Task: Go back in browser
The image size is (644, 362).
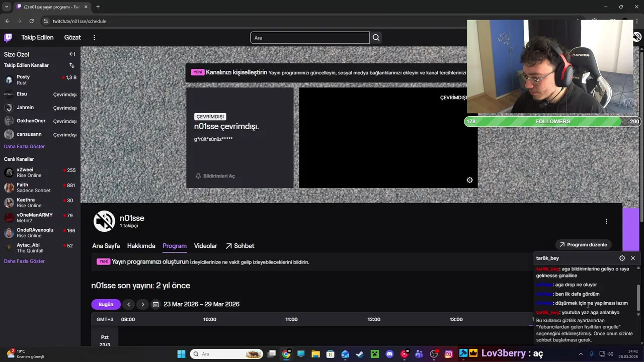Action: tap(7, 21)
